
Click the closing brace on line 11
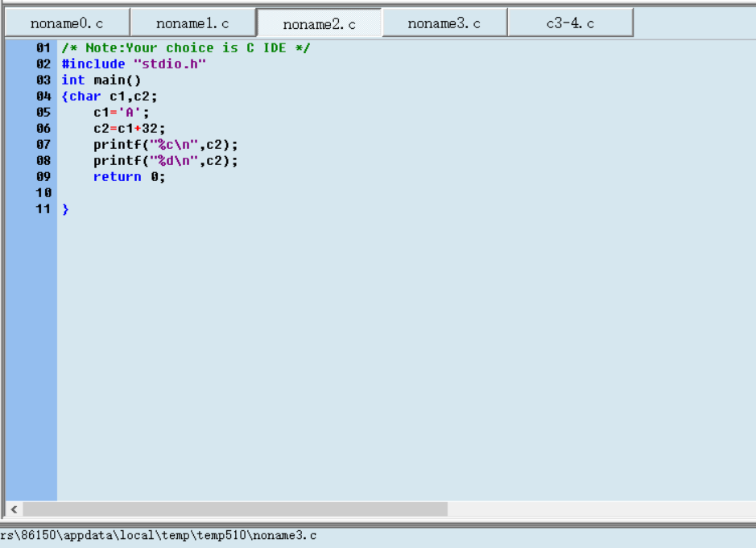(65, 209)
